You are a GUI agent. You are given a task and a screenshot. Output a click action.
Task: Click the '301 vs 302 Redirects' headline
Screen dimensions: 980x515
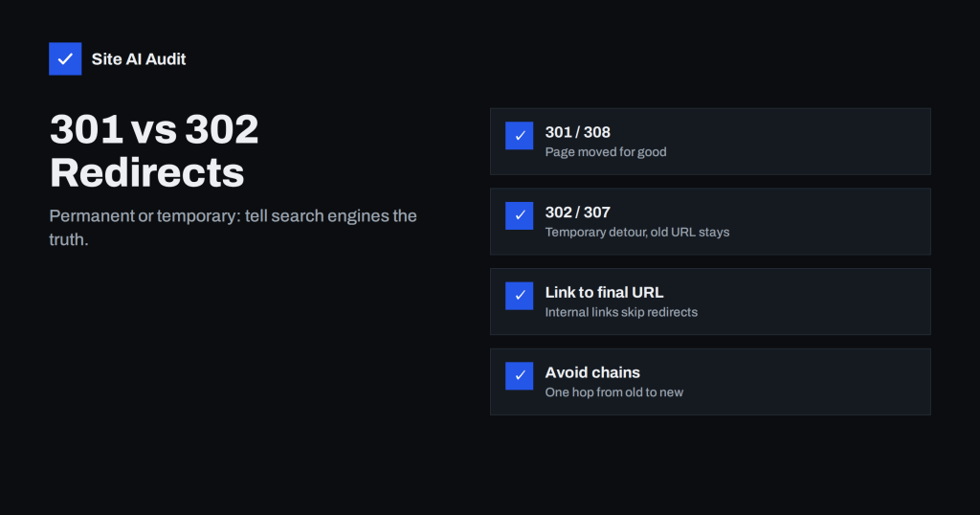(x=154, y=150)
